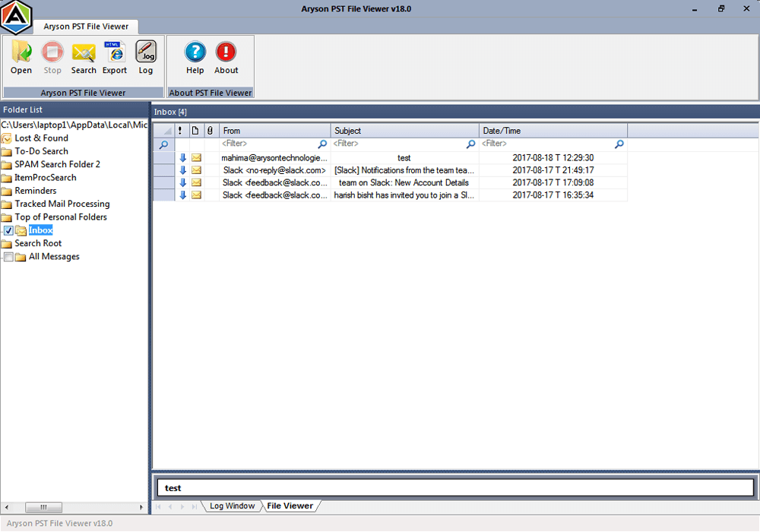The image size is (760, 532).
Task: Sort by importance exclamation column header
Action: tap(180, 130)
